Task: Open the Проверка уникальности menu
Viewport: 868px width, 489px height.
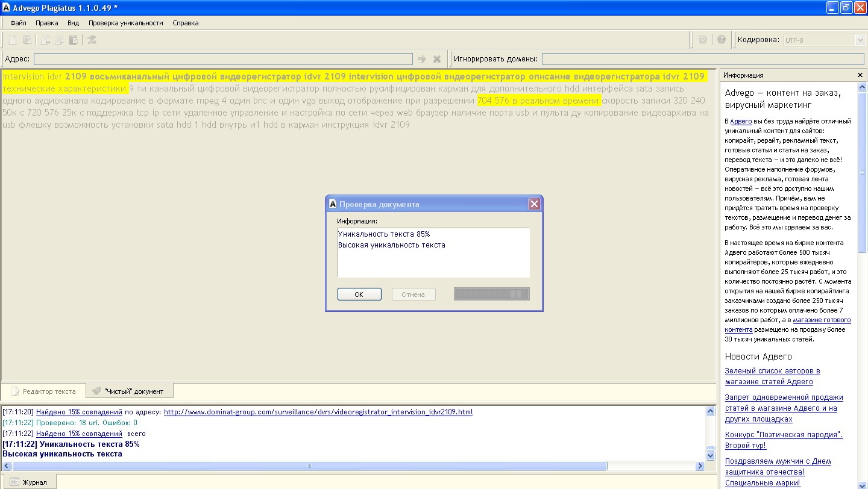Action: coord(126,23)
